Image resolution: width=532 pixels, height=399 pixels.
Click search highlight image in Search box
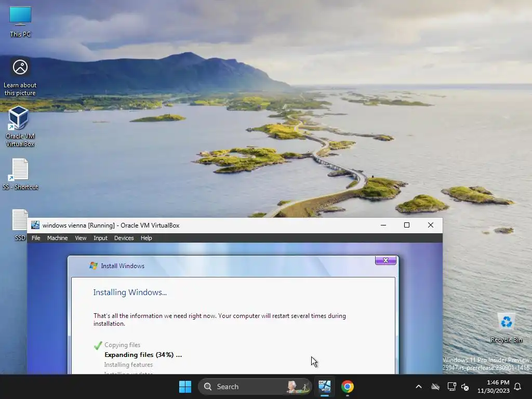298,387
